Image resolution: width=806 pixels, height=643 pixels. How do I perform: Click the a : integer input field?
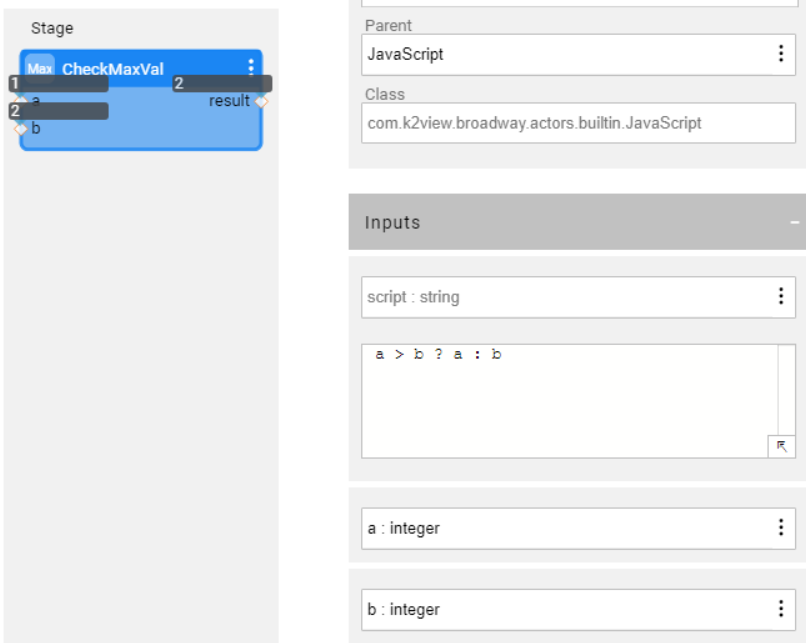pyautogui.click(x=560, y=528)
